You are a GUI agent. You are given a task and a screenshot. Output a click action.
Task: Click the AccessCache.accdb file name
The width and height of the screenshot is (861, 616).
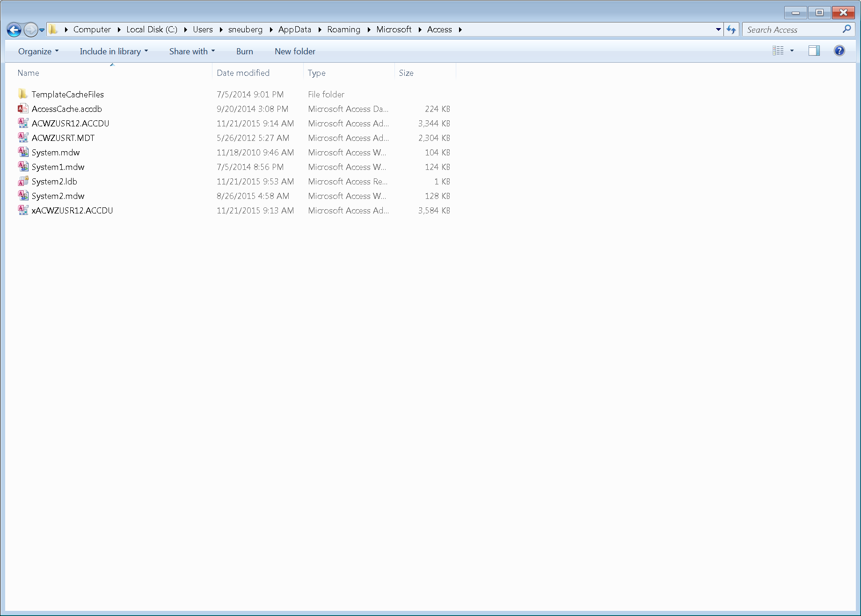pos(67,109)
